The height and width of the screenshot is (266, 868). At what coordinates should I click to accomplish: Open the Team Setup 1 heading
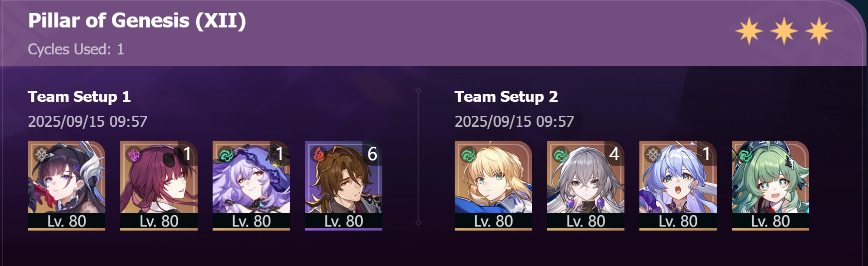(79, 97)
